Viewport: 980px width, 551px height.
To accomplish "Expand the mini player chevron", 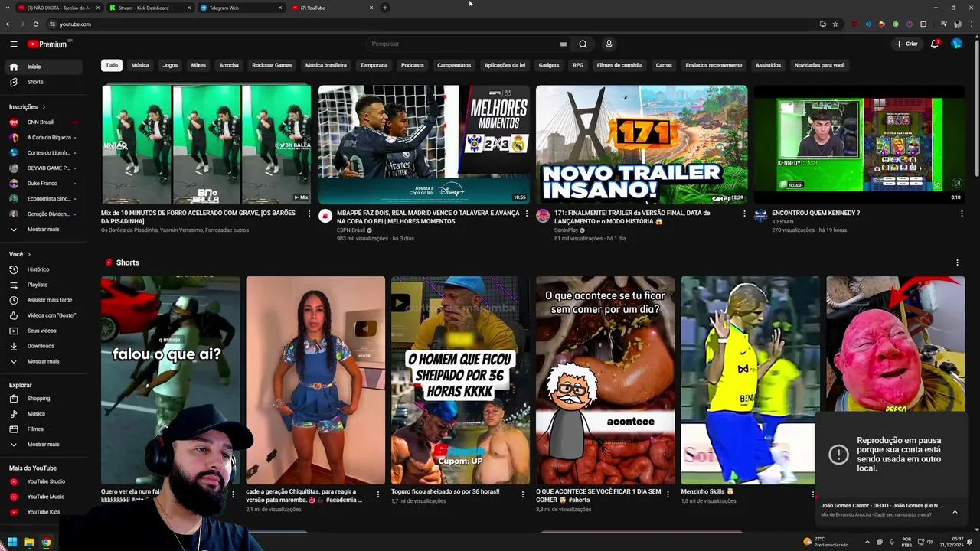I will (x=955, y=512).
